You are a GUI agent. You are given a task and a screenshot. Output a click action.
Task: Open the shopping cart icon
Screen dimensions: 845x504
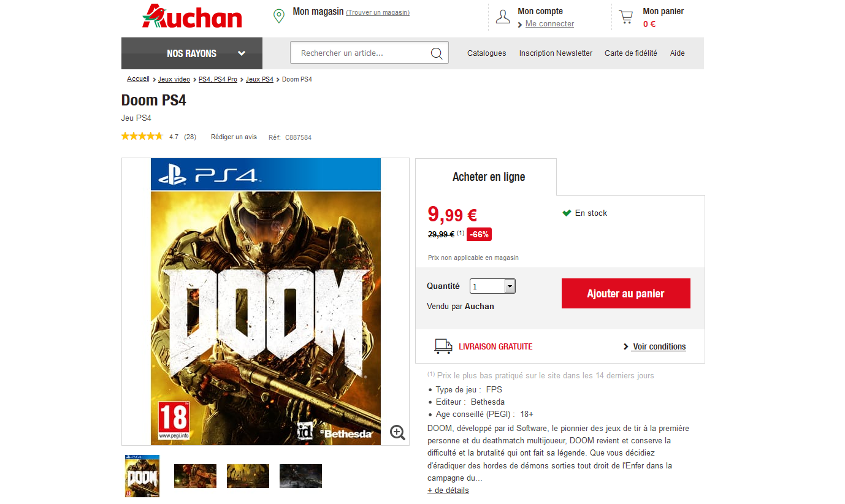click(x=625, y=17)
